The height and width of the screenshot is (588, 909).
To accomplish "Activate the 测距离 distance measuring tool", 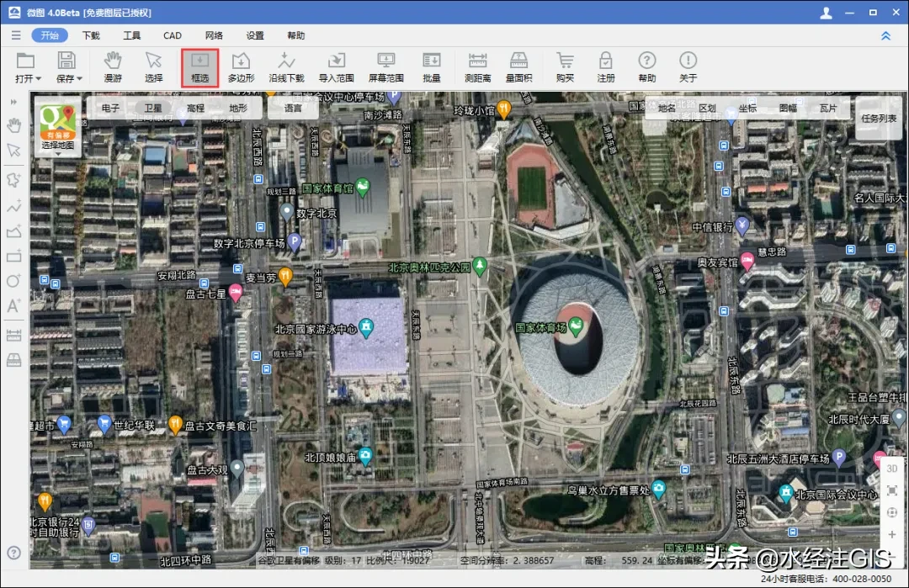I will (478, 67).
